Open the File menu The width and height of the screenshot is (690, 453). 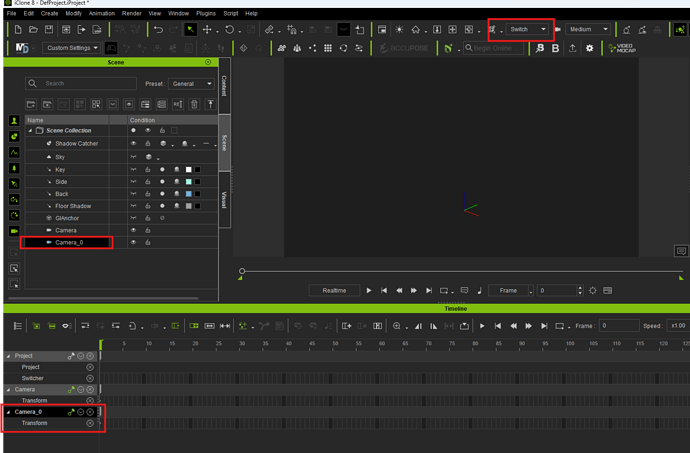[x=11, y=14]
